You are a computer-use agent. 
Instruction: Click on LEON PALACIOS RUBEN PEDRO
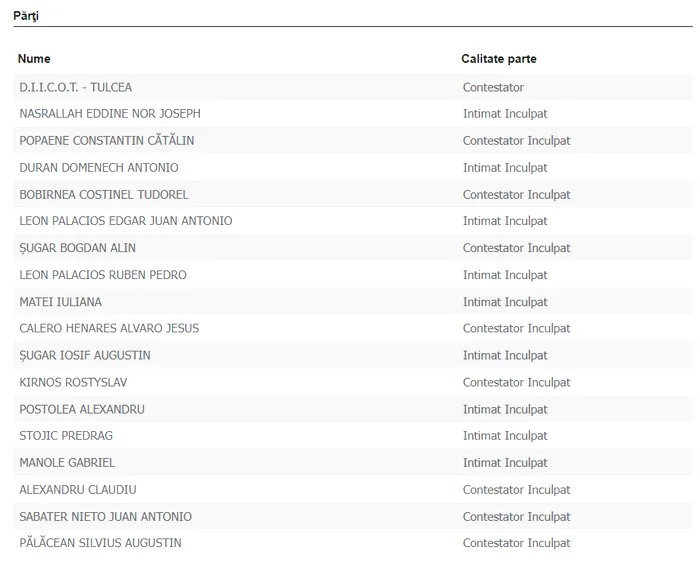[x=102, y=275]
